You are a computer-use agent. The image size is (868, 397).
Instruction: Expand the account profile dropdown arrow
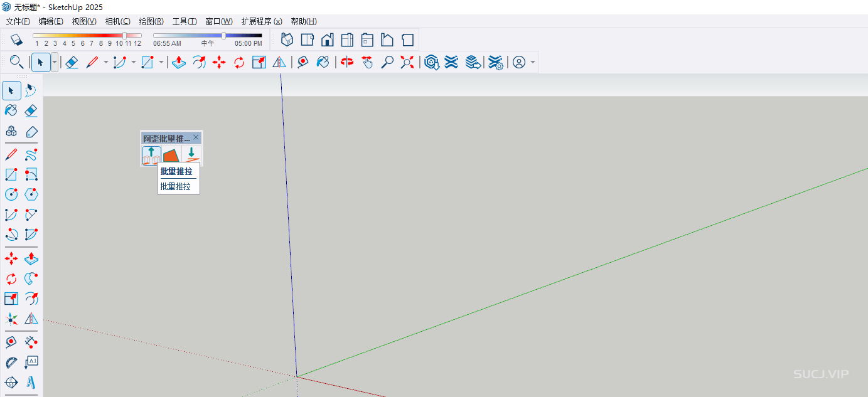[x=533, y=62]
